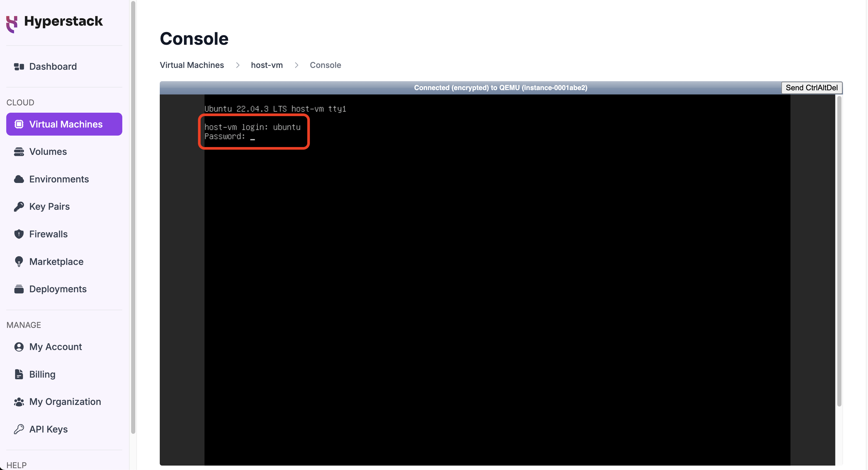Click the Firewalls shield icon
Screen dimensions: 868x470
[x=19, y=234]
